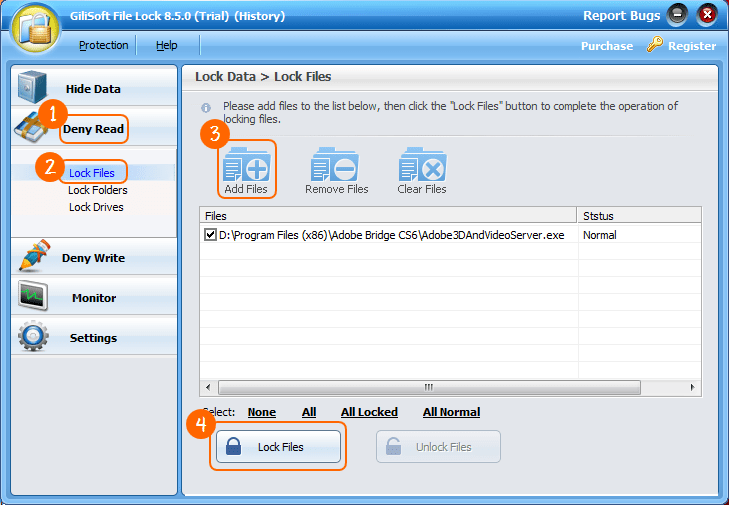Screen dimensions: 729x505
Task: Open the Monitor section
Action: (94, 296)
